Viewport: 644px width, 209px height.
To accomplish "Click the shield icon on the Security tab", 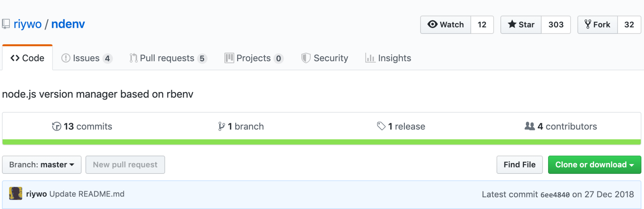I will [x=306, y=58].
